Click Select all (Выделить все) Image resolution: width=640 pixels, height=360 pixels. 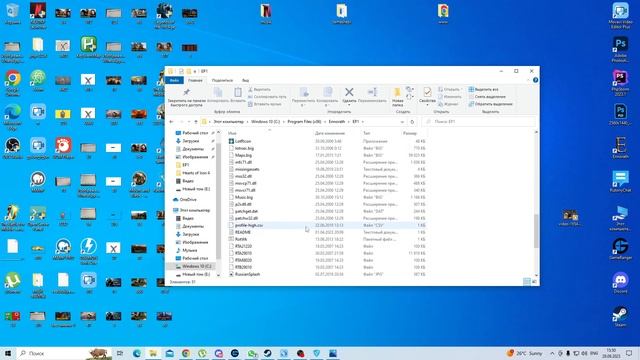click(x=483, y=89)
